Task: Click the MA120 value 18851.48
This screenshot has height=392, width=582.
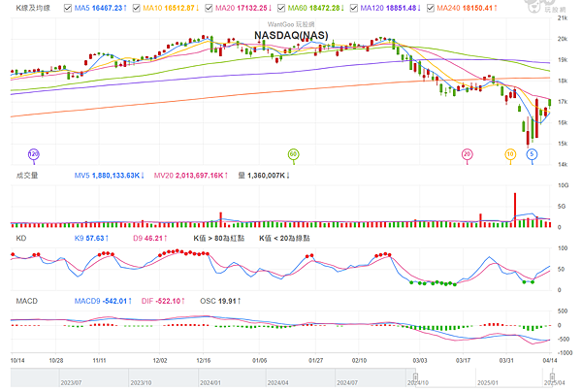Action: coord(401,8)
